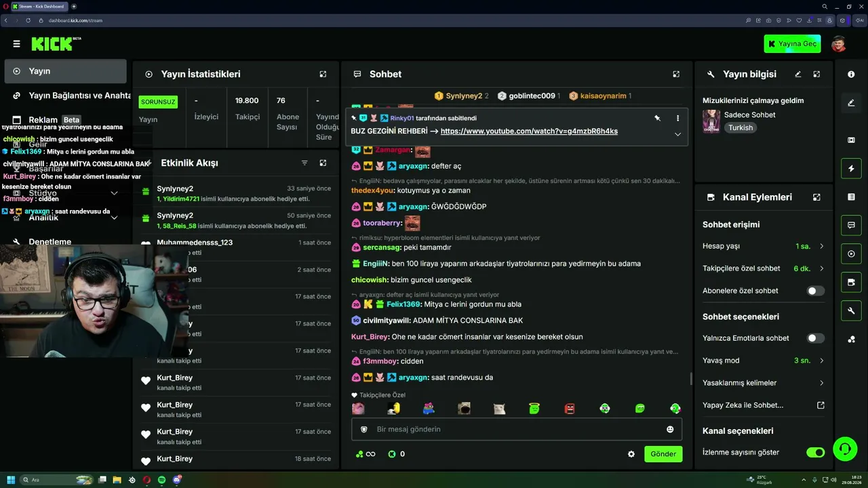Edit stream info with the pencil icon
Viewport: 868px width, 488px height.
(x=798, y=74)
